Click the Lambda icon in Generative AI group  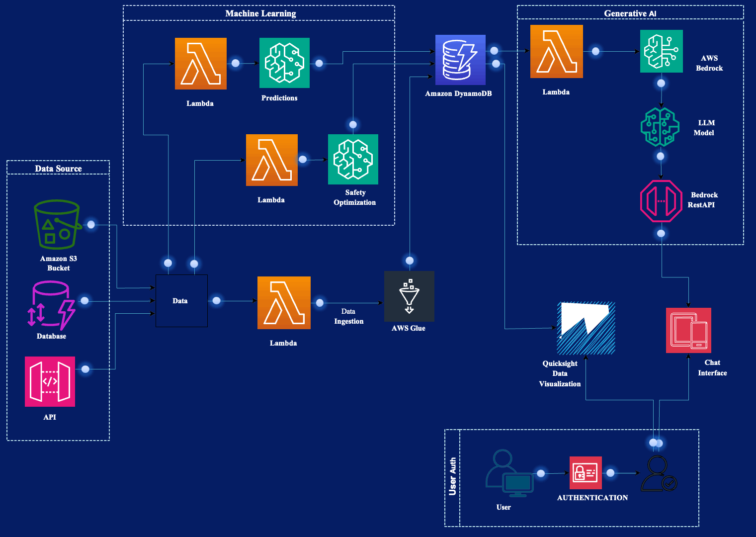tap(557, 51)
